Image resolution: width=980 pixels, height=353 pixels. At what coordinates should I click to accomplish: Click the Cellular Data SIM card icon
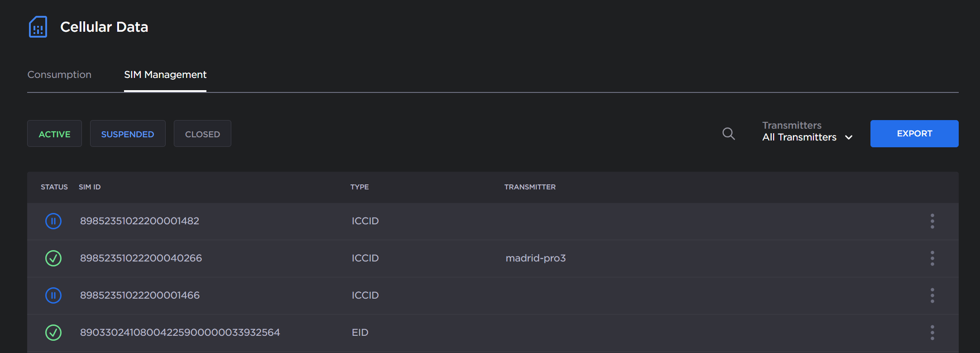(x=38, y=27)
